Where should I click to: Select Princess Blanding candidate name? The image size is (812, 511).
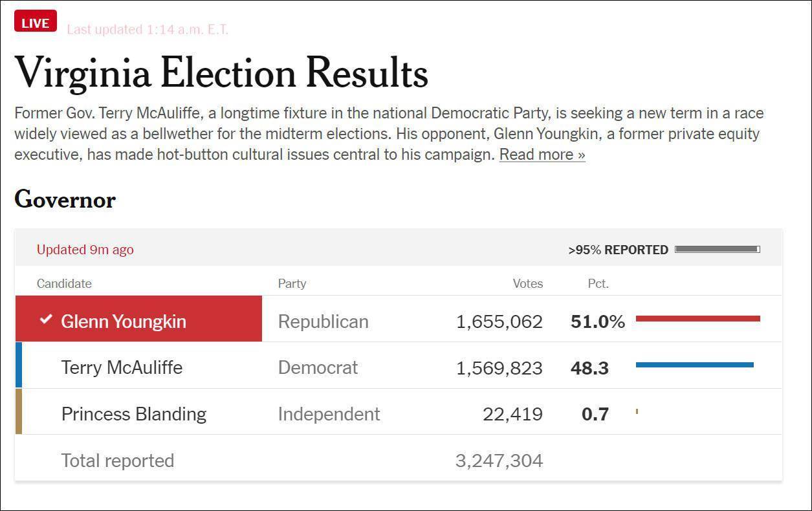(133, 414)
